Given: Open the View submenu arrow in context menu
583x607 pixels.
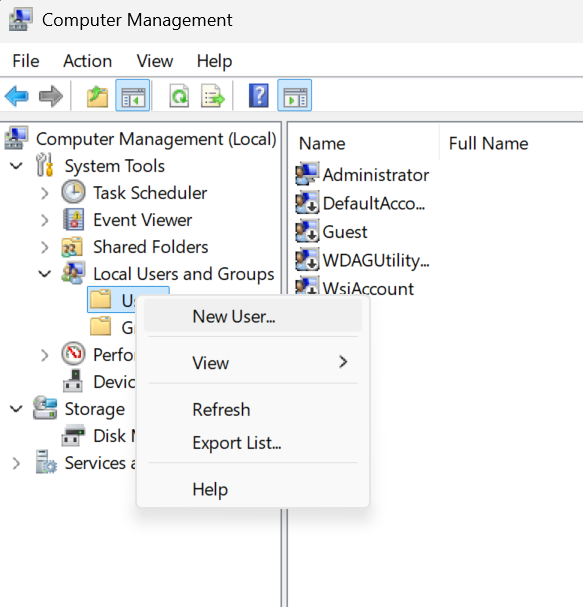Looking at the screenshot, I should coord(343,362).
